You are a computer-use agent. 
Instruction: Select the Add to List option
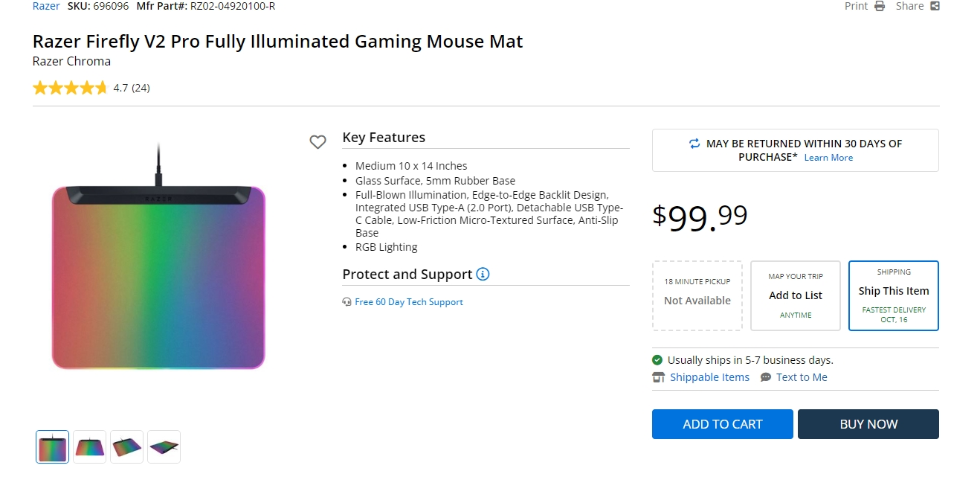point(796,295)
